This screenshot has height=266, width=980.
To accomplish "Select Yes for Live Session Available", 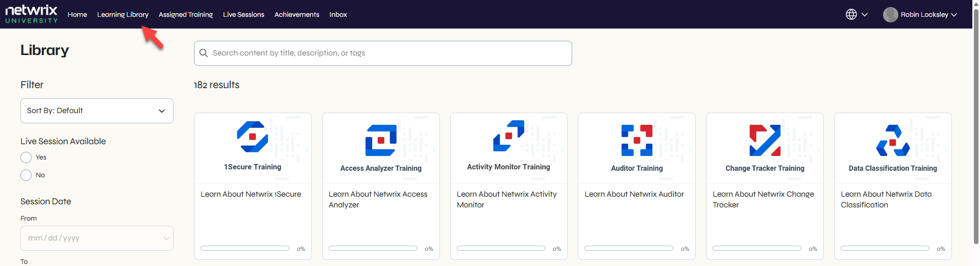I will click(26, 157).
